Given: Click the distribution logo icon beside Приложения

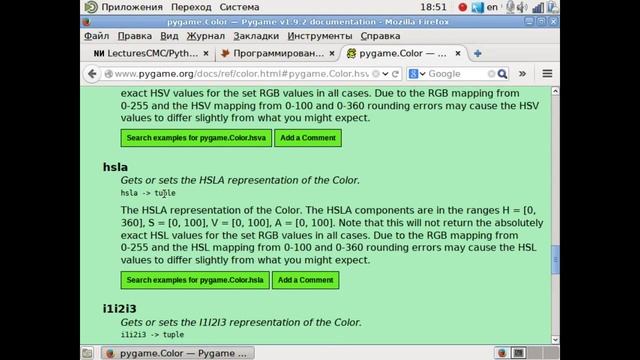Looking at the screenshot, I should pos(91,7).
